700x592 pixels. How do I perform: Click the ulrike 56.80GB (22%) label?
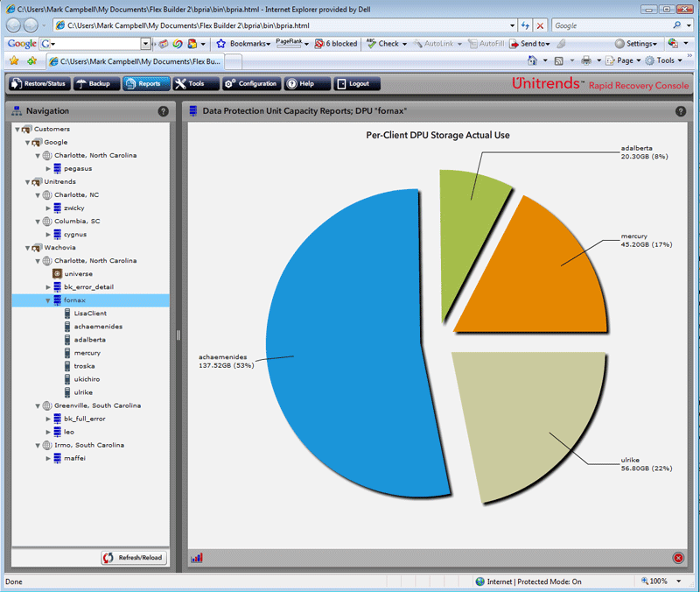(x=647, y=464)
